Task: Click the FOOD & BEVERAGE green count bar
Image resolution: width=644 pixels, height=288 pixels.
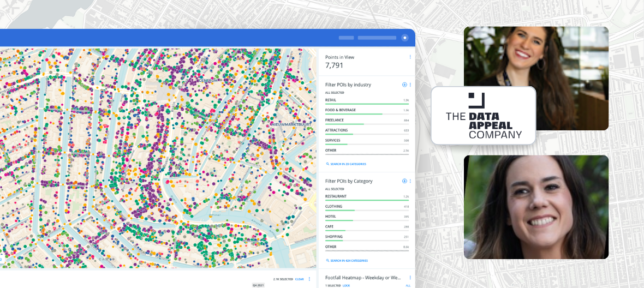Action: pyautogui.click(x=354, y=113)
